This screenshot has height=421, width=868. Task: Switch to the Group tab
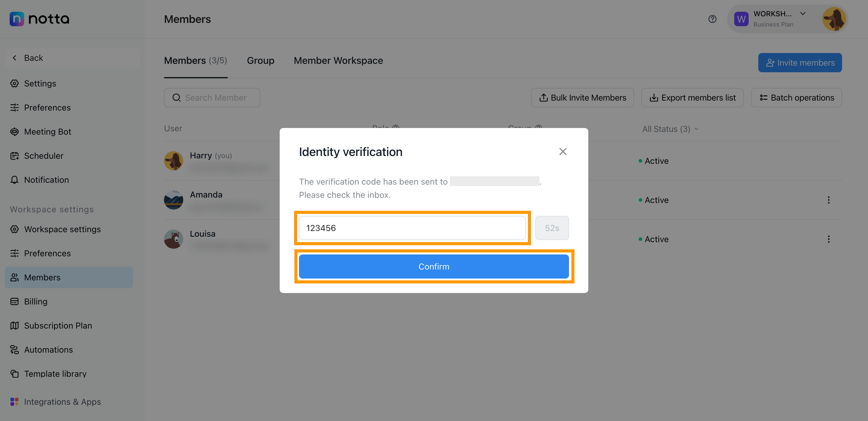coord(260,61)
